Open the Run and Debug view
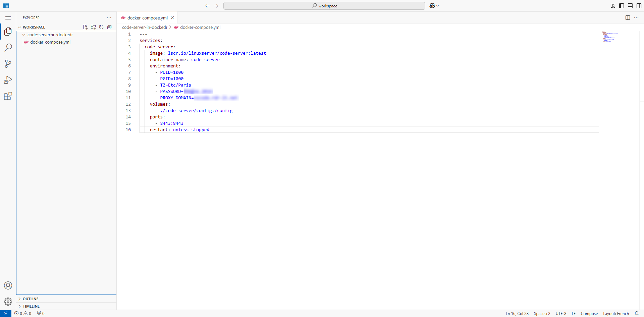This screenshot has width=644, height=317. pyautogui.click(x=8, y=80)
